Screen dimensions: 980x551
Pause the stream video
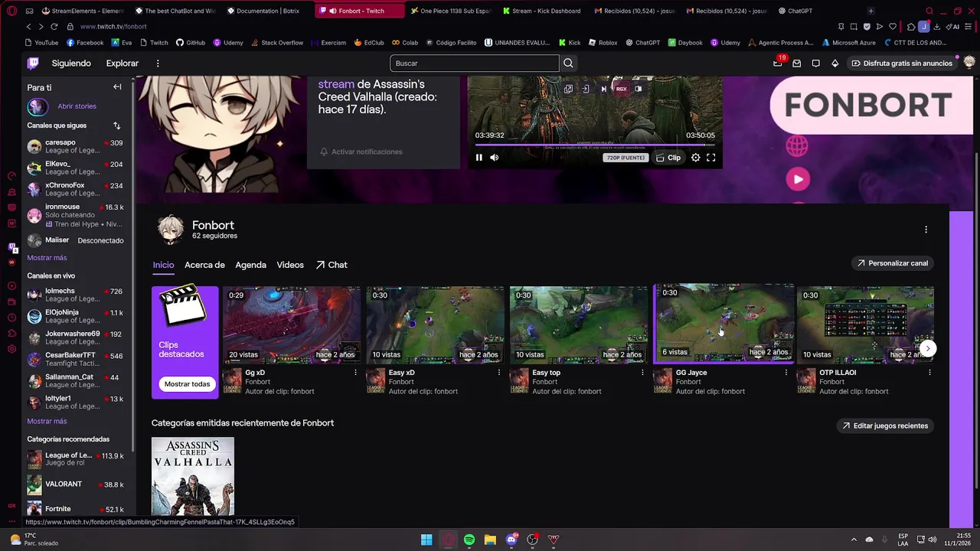[x=479, y=158]
